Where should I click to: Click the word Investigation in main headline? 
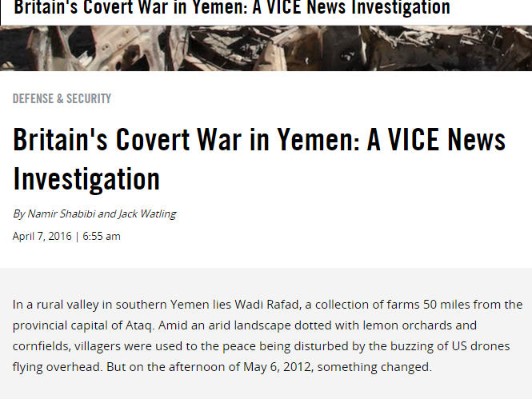[x=86, y=179]
